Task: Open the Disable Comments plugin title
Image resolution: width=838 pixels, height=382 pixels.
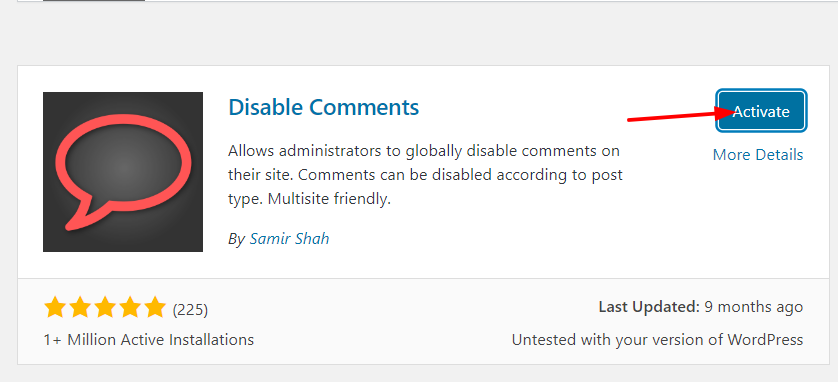Action: 324,107
